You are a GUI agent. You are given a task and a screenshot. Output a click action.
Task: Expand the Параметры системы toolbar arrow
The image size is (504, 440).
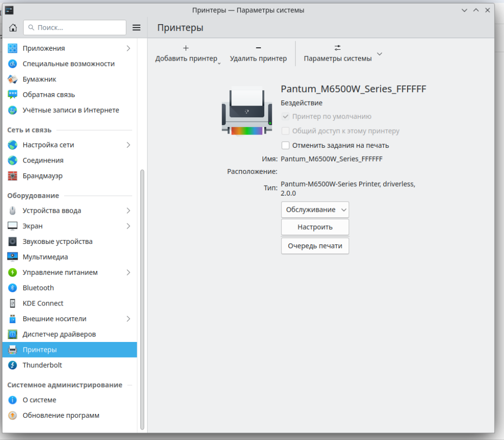pos(379,54)
